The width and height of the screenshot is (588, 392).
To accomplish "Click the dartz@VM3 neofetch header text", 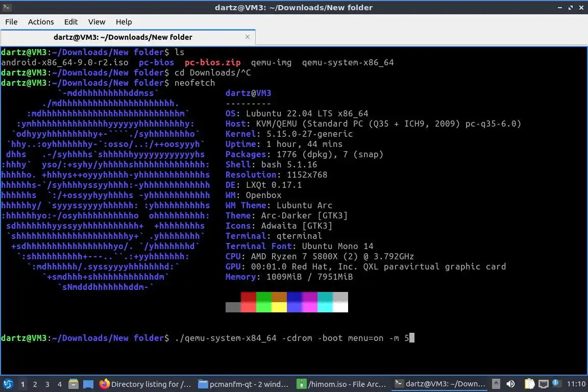I will [248, 93].
